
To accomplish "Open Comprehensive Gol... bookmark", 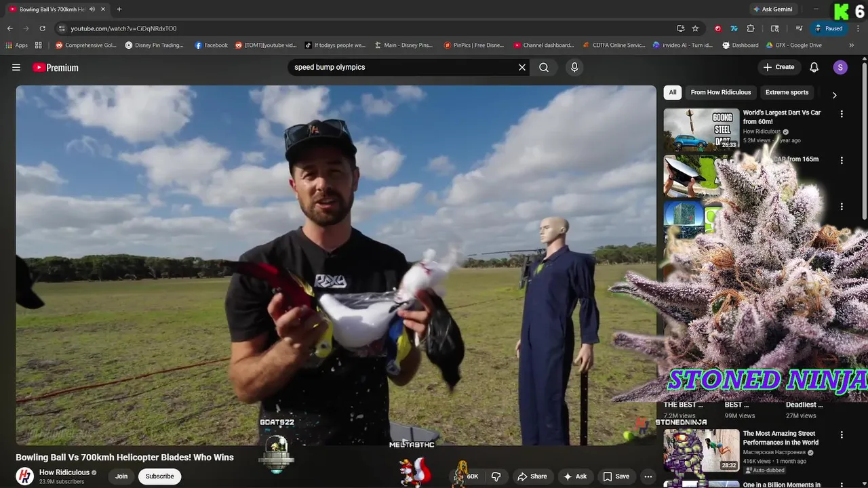I will tap(86, 45).
